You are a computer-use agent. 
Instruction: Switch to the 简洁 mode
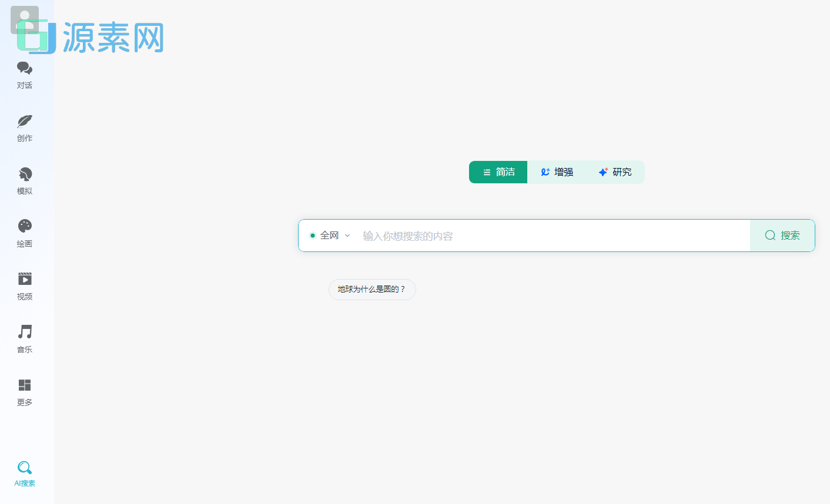[498, 172]
